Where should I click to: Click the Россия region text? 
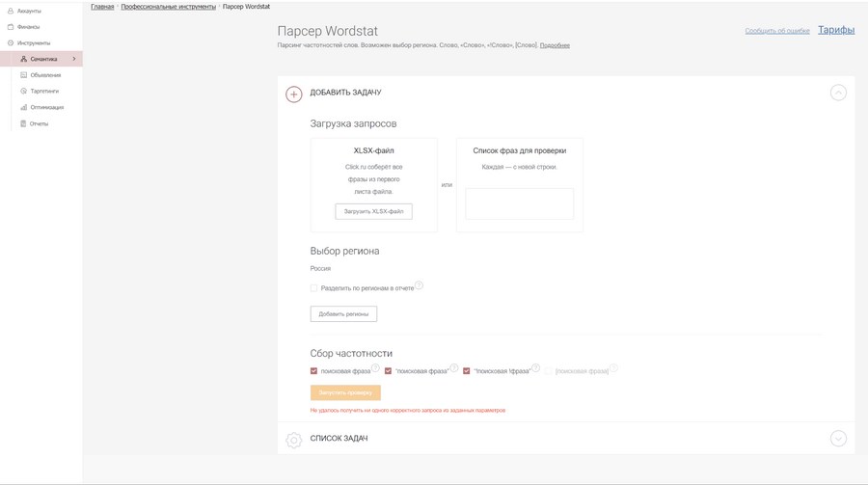pos(320,268)
